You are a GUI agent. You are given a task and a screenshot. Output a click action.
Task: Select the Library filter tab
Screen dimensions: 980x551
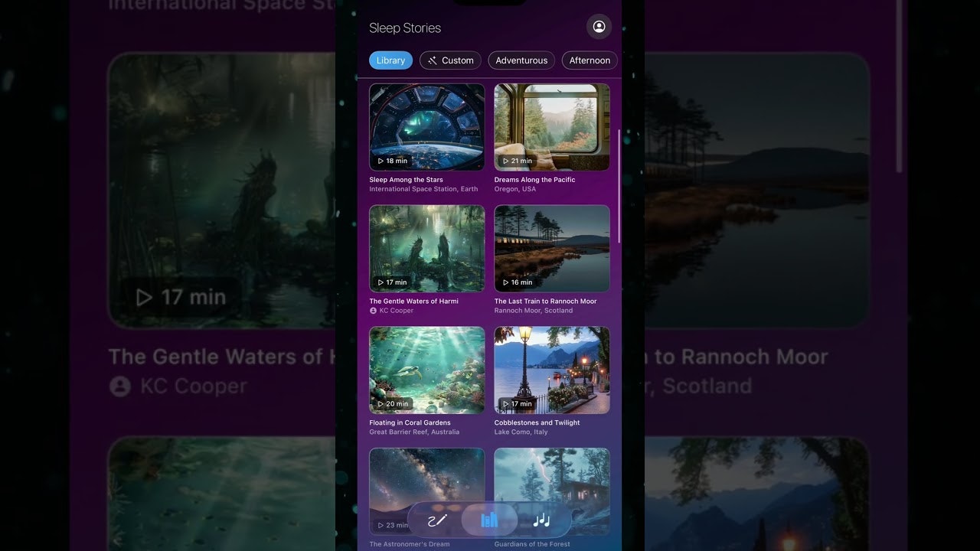(x=390, y=60)
